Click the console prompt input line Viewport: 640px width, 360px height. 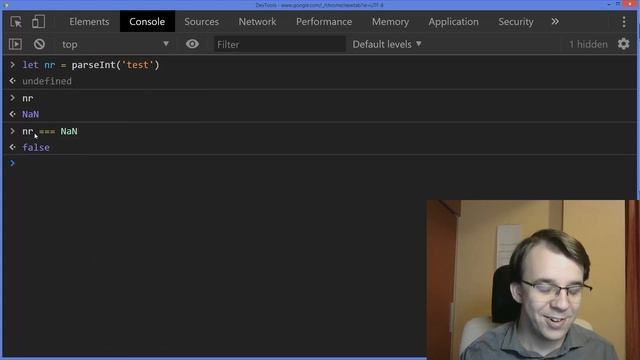320,163
